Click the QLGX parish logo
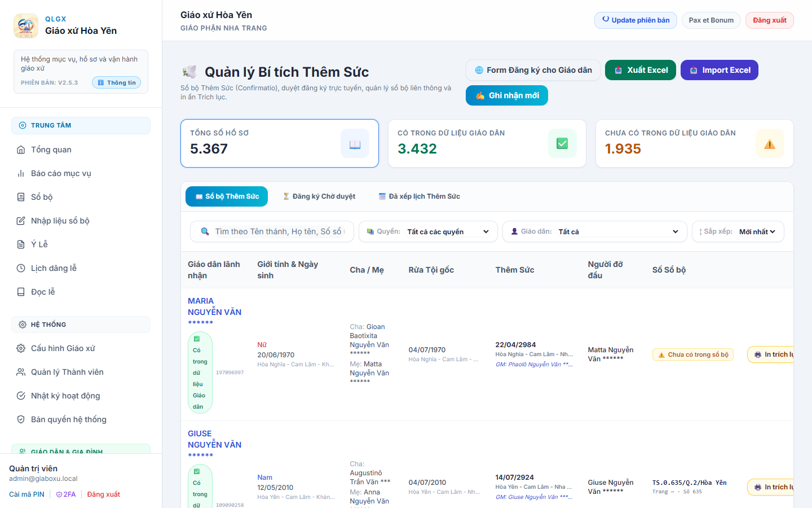This screenshot has width=812, height=508. 26,26
